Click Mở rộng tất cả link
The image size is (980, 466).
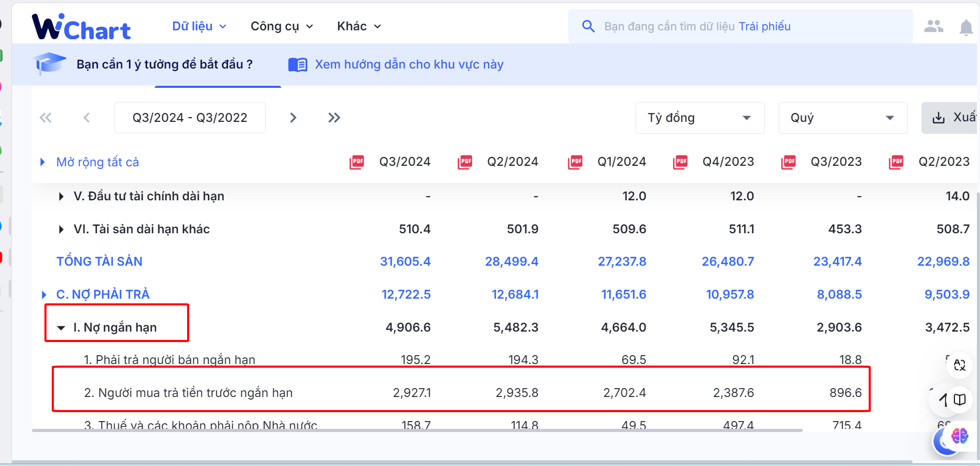click(x=98, y=162)
